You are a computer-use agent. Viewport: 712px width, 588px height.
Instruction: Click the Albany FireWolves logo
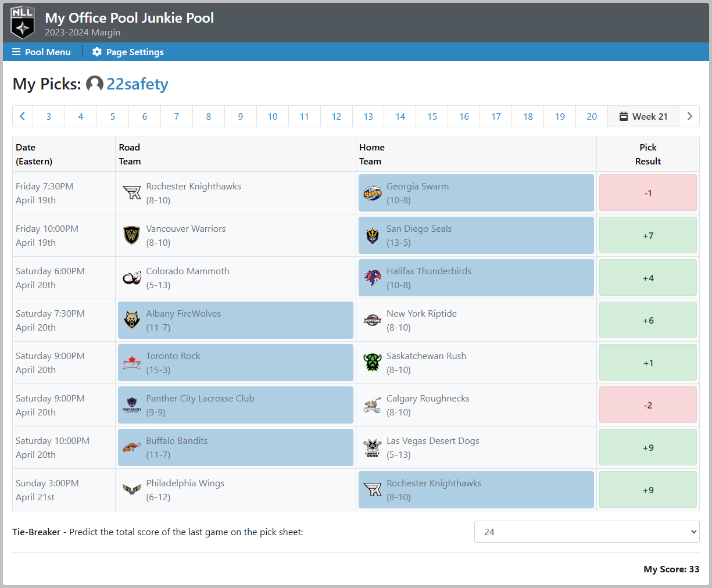pos(132,320)
